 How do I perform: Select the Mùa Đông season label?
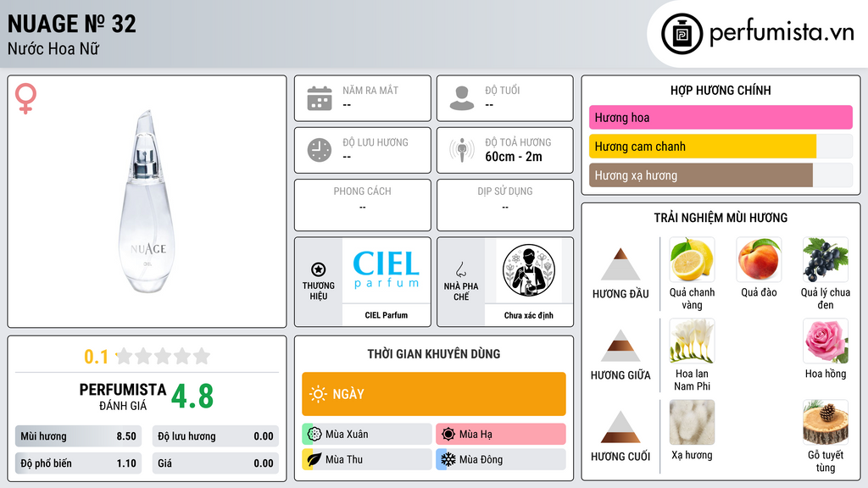(x=481, y=459)
